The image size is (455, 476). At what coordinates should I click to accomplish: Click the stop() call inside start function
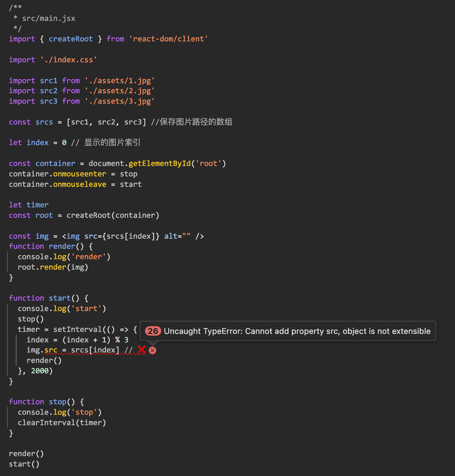31,319
